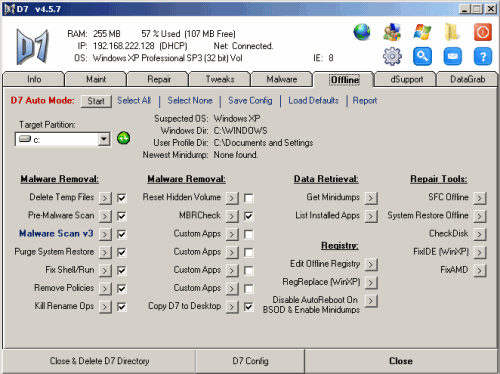Uncheck Malware Scan v3 checkbox
500x374 pixels.
122,234
